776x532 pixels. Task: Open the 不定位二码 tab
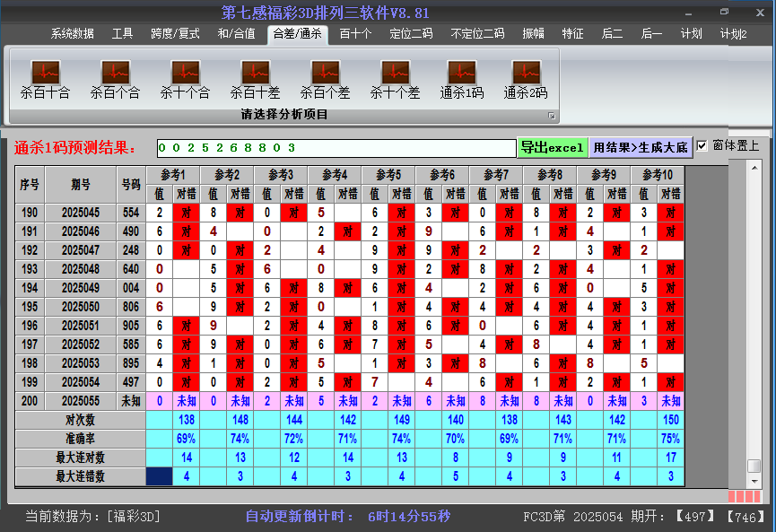pyautogui.click(x=477, y=34)
